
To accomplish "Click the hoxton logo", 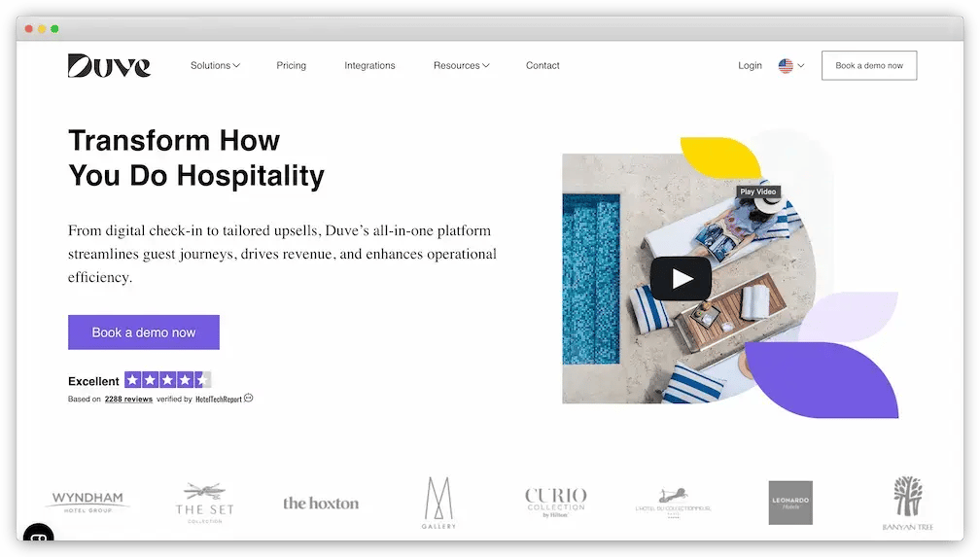I will pyautogui.click(x=321, y=504).
